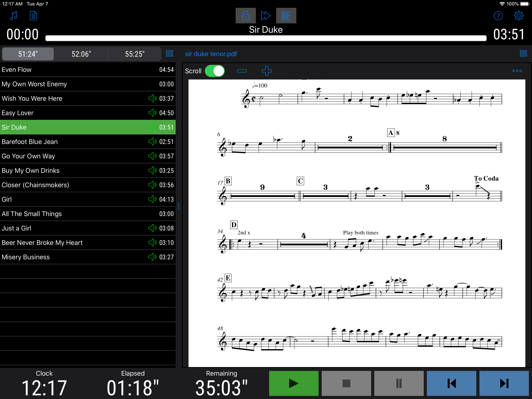Open the sir duke tenor.pdf link
The height and width of the screenshot is (399, 532).
pos(211,54)
